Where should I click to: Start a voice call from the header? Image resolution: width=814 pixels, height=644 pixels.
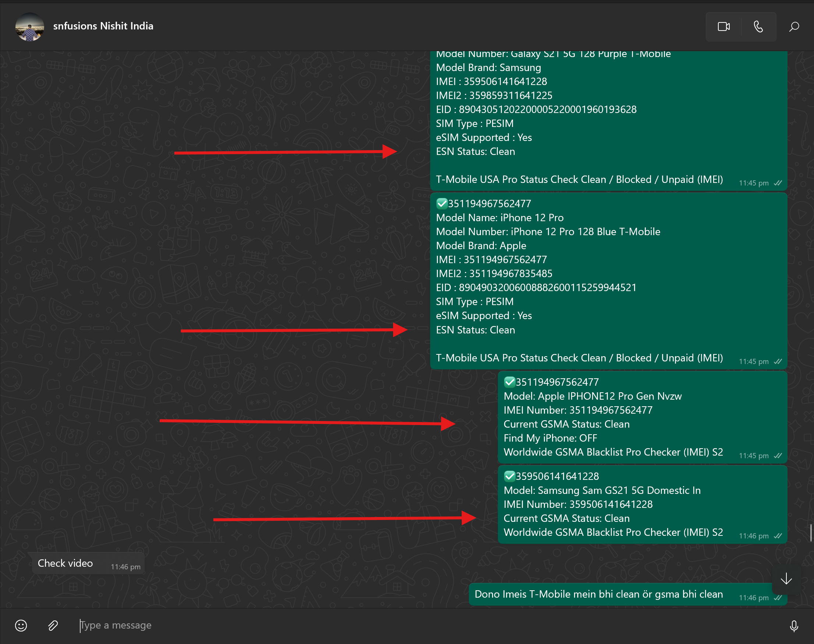click(758, 26)
